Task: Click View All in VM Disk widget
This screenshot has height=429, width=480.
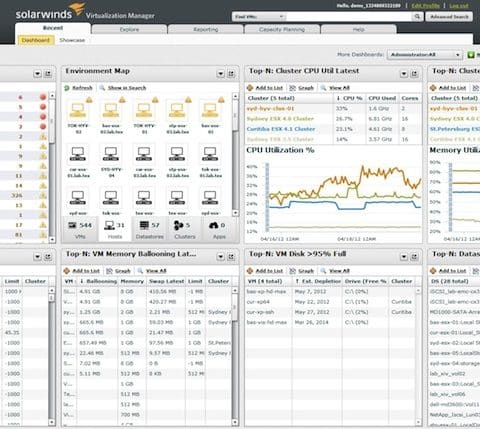Action: (x=335, y=271)
